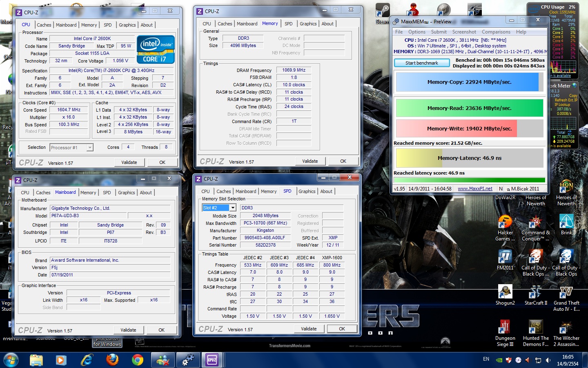Open About tab in the CPU-Z Timings window
Screen dimensions: 588x368
327,24
